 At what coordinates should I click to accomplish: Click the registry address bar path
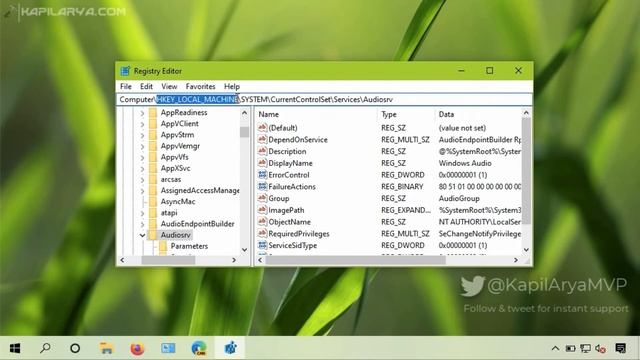(x=324, y=100)
